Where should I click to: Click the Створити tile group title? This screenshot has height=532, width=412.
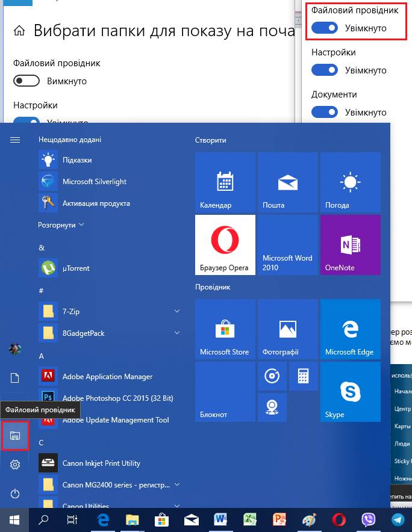pyautogui.click(x=211, y=140)
